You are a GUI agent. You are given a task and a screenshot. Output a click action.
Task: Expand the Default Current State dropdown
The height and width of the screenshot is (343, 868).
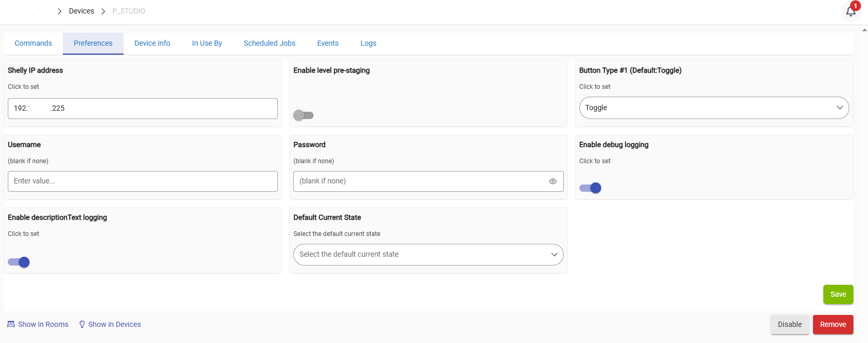click(x=428, y=255)
